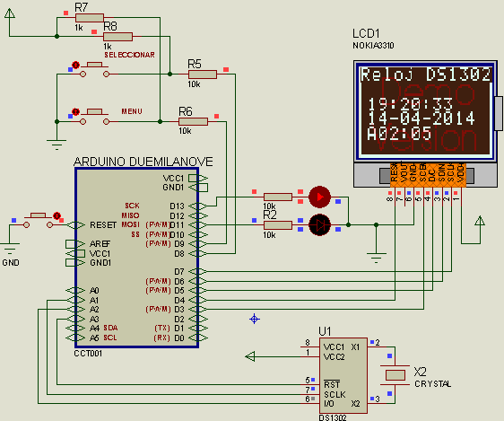This screenshot has width=504, height=421.
Task: Click the SELECCIONAR push button switch
Action: tap(94, 70)
